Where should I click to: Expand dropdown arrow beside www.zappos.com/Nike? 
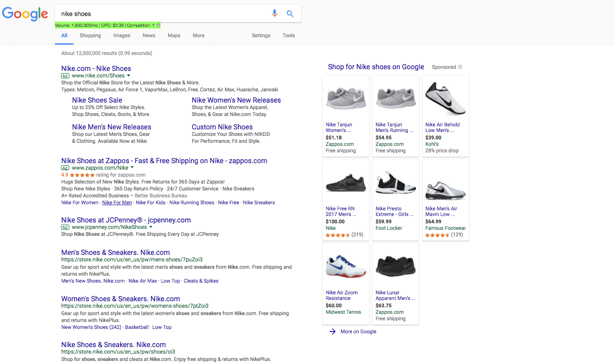[x=132, y=168]
